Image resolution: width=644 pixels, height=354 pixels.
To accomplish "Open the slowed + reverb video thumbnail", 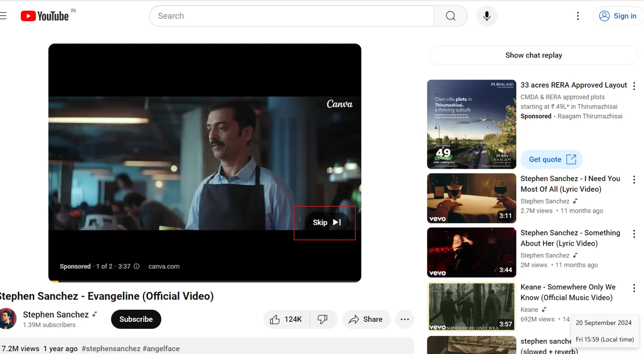I will coord(471,345).
